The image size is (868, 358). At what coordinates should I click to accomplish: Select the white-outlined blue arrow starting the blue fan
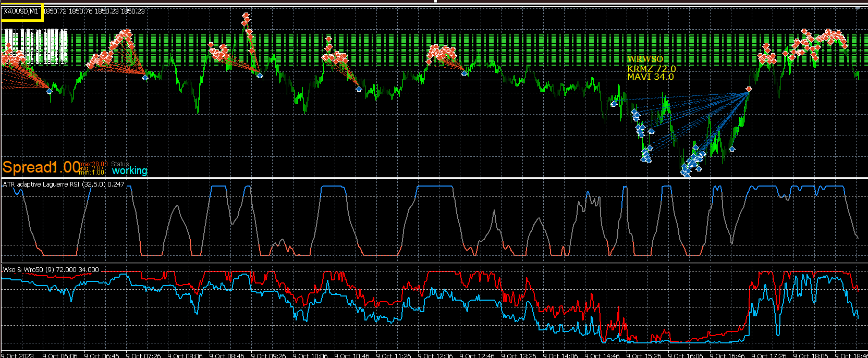[614, 104]
